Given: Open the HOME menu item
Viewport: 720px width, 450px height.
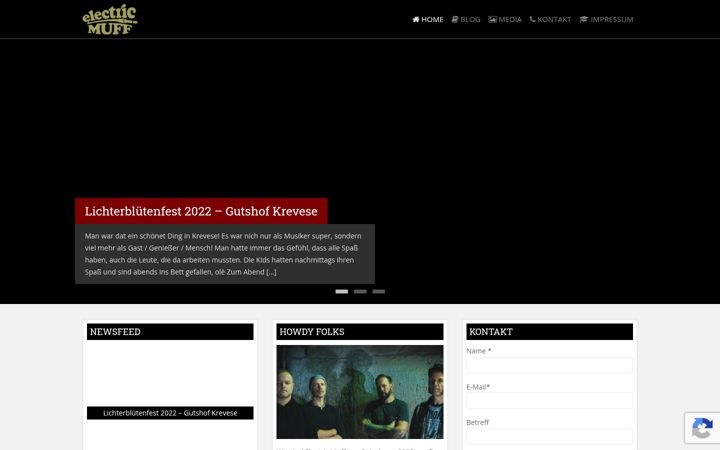Looking at the screenshot, I should [x=428, y=19].
